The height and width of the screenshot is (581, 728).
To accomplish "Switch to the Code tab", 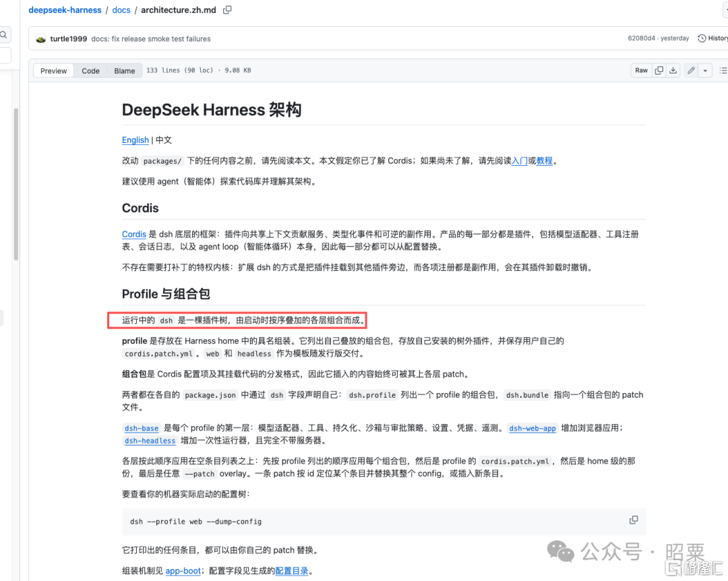I will click(90, 71).
